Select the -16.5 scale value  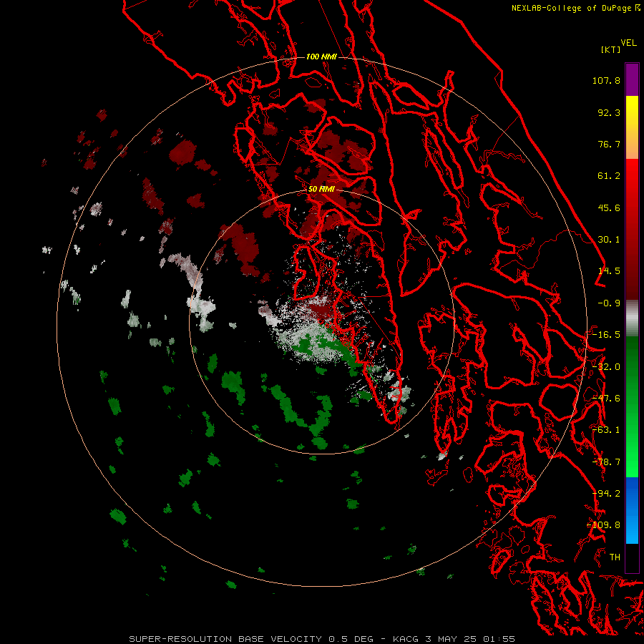point(606,335)
